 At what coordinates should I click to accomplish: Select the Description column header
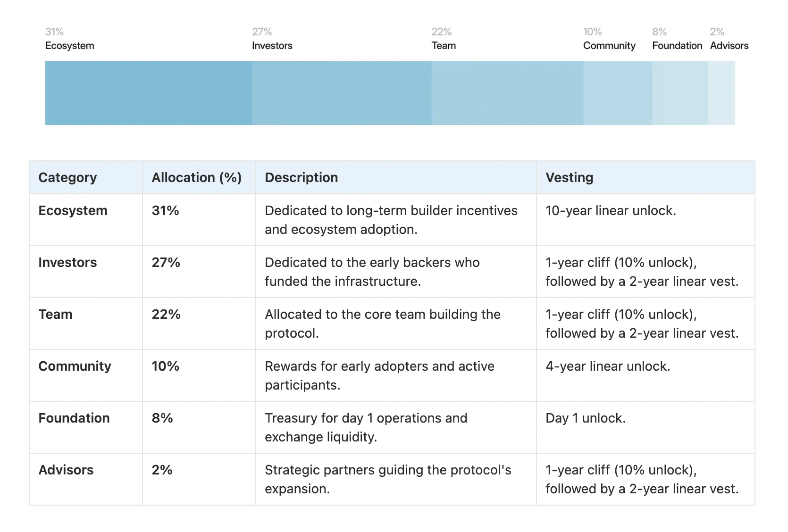tap(301, 178)
